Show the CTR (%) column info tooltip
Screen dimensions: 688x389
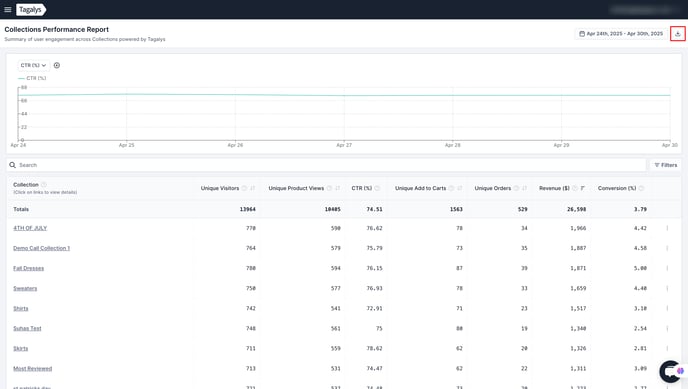377,188
